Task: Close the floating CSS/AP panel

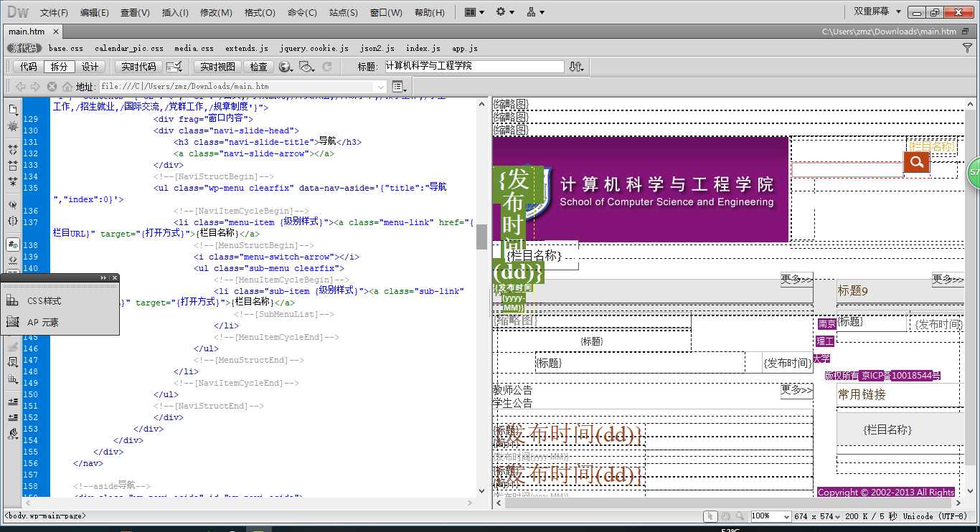Action: (114, 277)
